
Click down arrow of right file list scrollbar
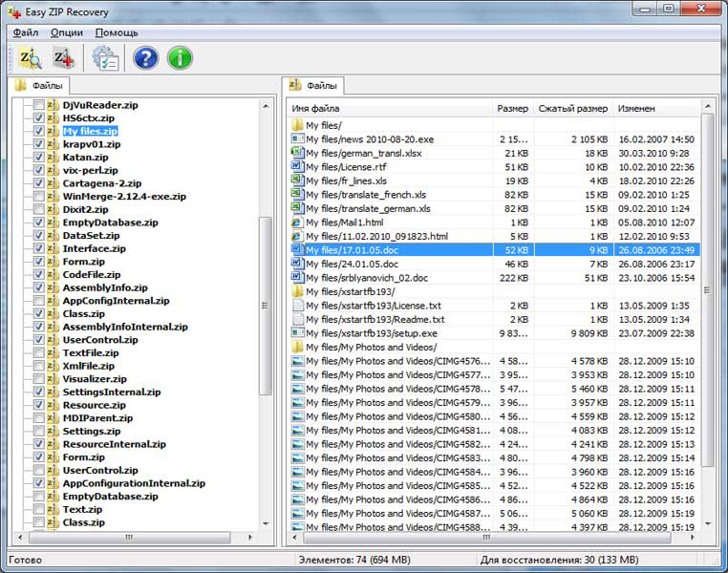pos(707,524)
